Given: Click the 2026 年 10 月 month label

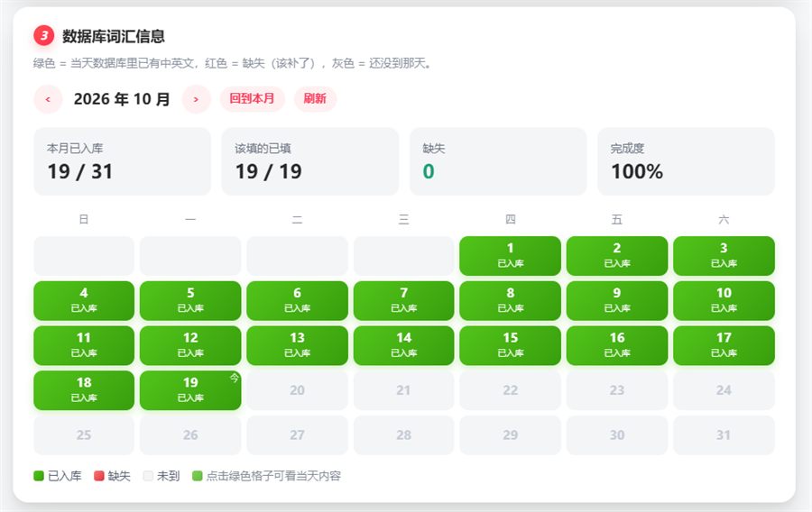Looking at the screenshot, I should coord(122,99).
